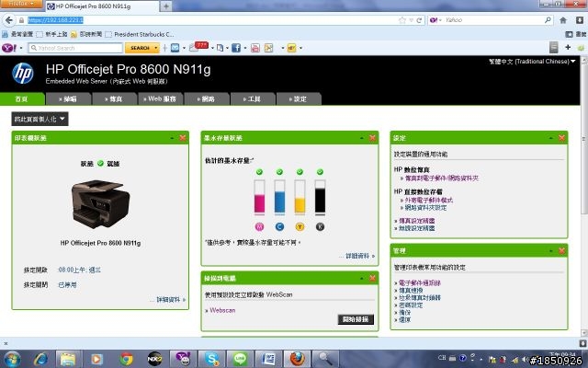Image resolution: width=588 pixels, height=368 pixels.
Task: Close the 設定 panel with red X
Action: 561,138
